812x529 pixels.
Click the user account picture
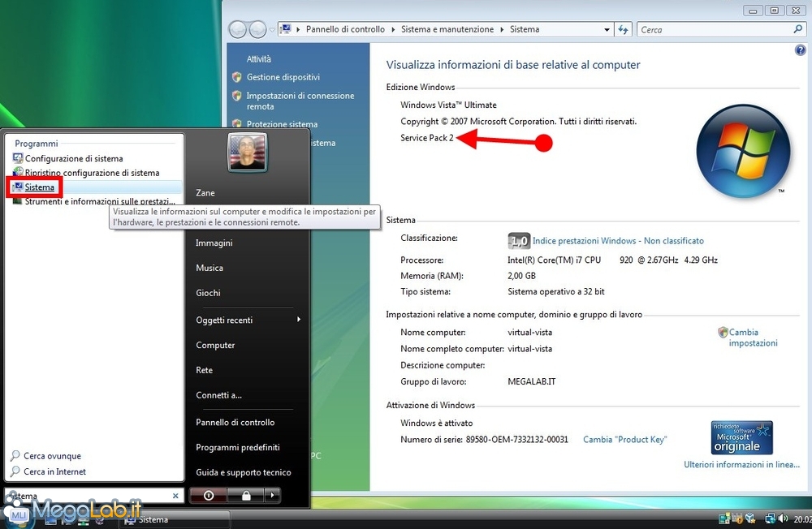tap(248, 153)
